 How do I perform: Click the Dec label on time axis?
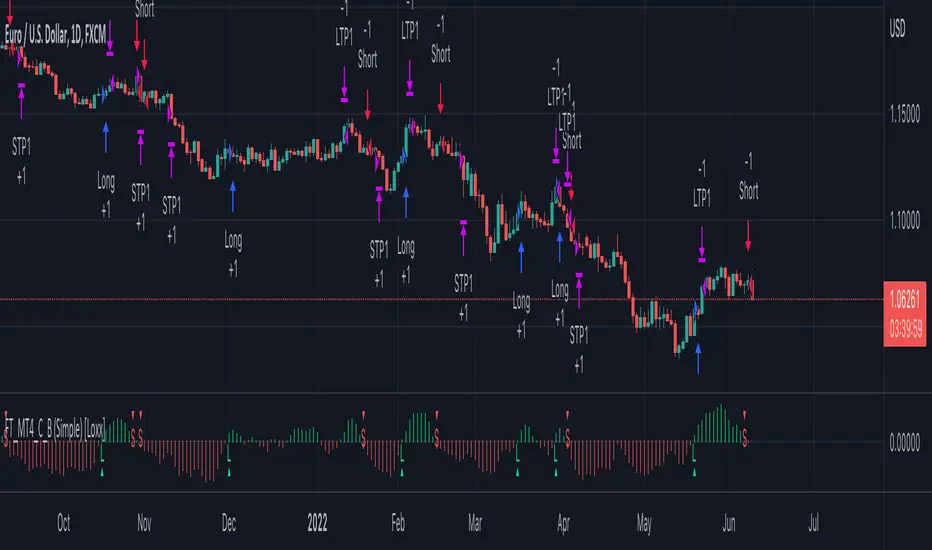coord(229,523)
